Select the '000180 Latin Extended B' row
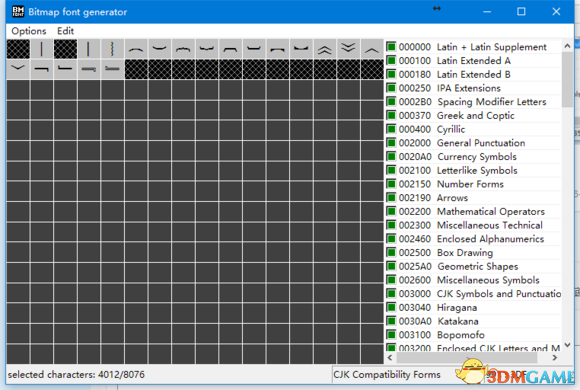This screenshot has height=390, width=580. (x=473, y=74)
